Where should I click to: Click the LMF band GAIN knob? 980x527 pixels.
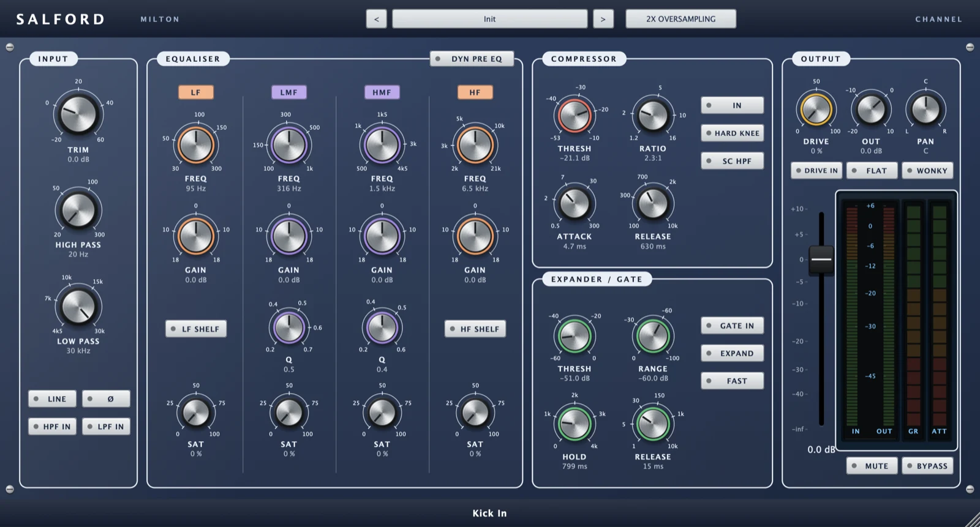tap(288, 236)
